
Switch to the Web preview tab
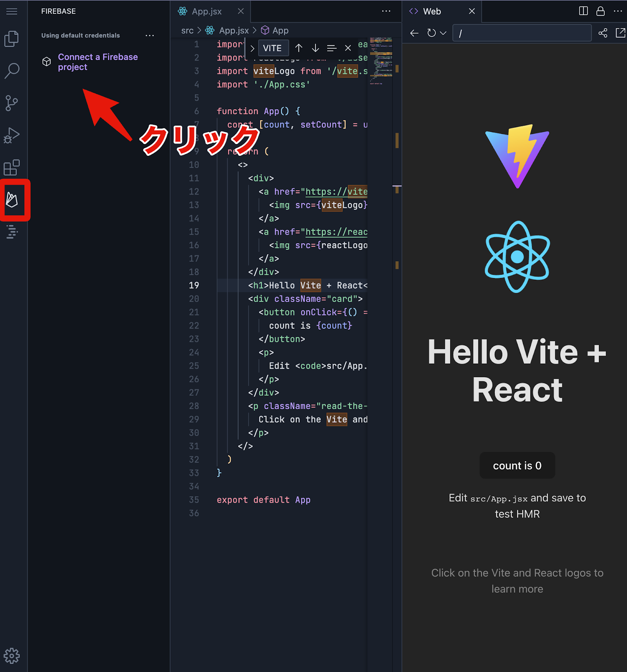pyautogui.click(x=432, y=11)
